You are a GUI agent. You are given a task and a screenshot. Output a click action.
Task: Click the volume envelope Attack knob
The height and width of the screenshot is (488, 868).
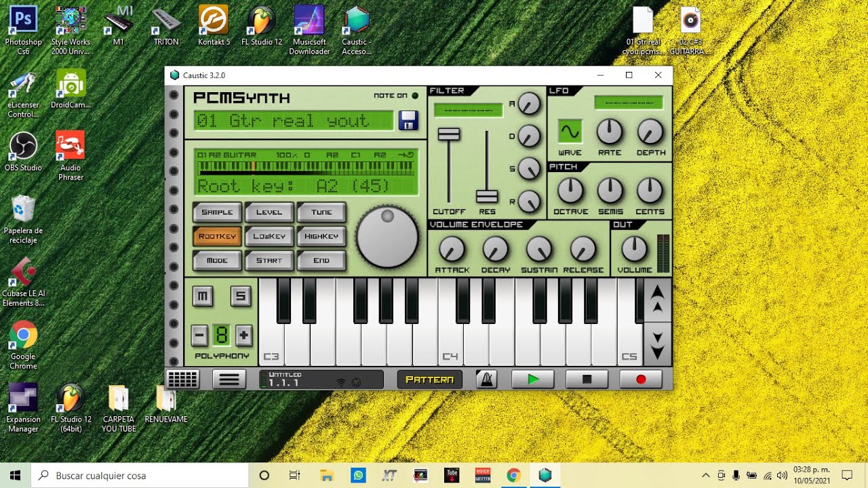[x=452, y=249]
